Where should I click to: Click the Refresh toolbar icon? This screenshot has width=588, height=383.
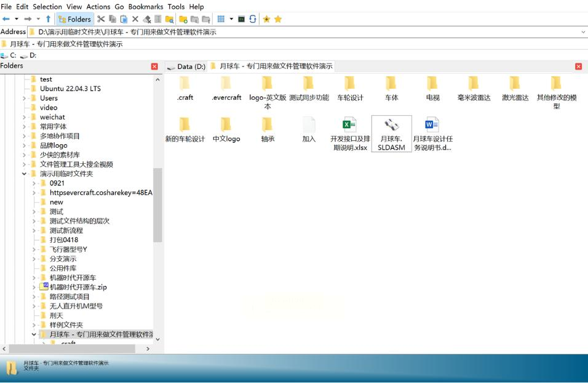[x=253, y=19]
